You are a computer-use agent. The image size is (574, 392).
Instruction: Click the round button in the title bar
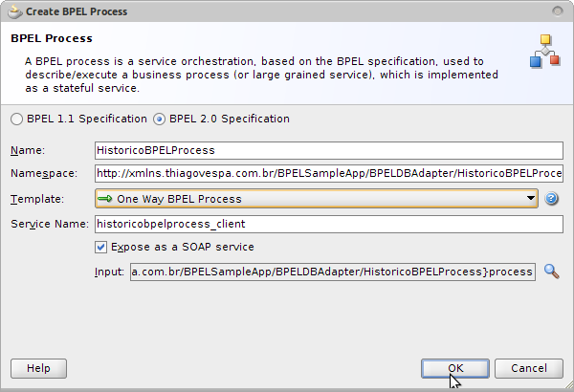558,11
